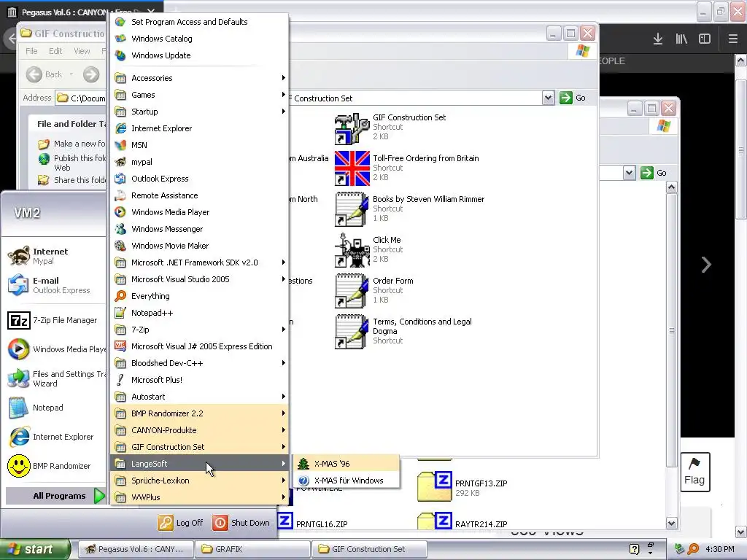This screenshot has height=560, width=747.
Task: Open BMP Randomizer 2.2 folder
Action: tap(199, 413)
